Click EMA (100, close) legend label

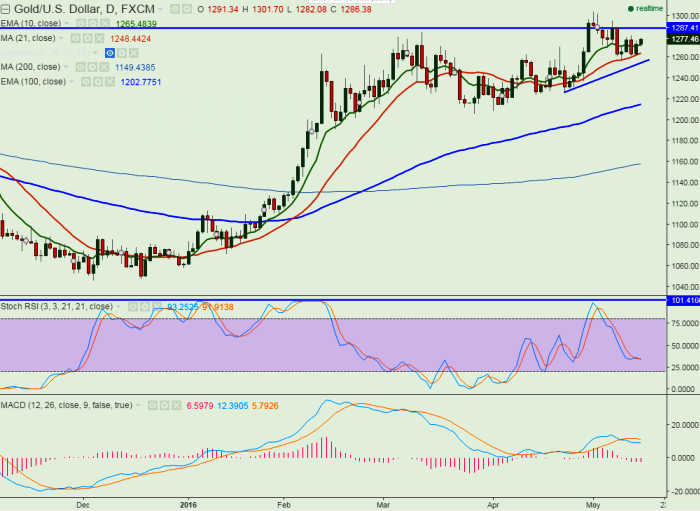[33, 82]
